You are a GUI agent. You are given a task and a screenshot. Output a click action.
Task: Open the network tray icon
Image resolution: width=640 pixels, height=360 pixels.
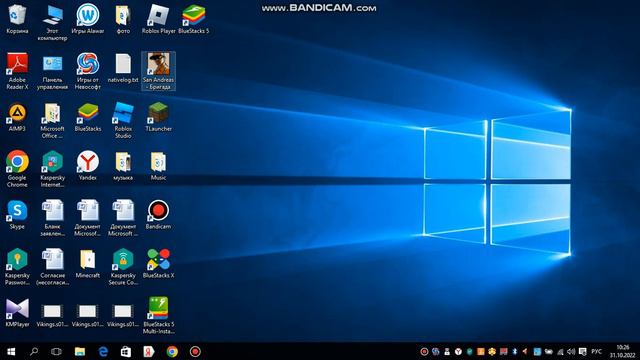click(x=560, y=352)
